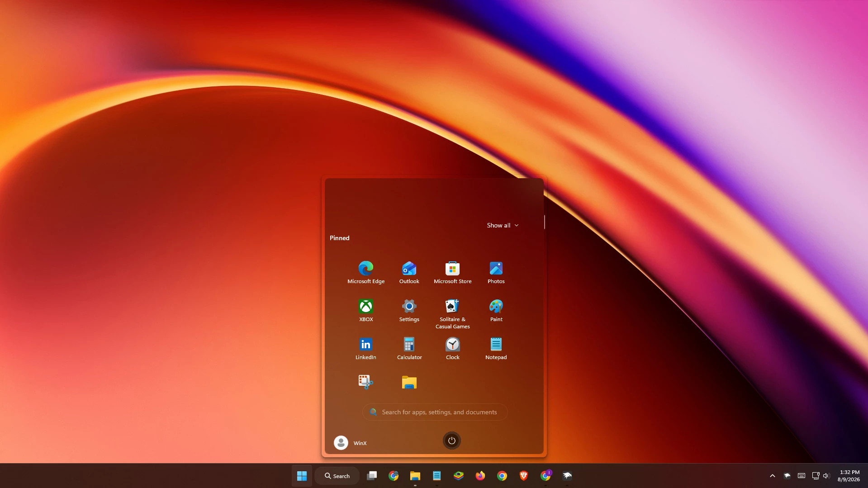Open the power options button
This screenshot has width=868, height=488.
pyautogui.click(x=451, y=441)
